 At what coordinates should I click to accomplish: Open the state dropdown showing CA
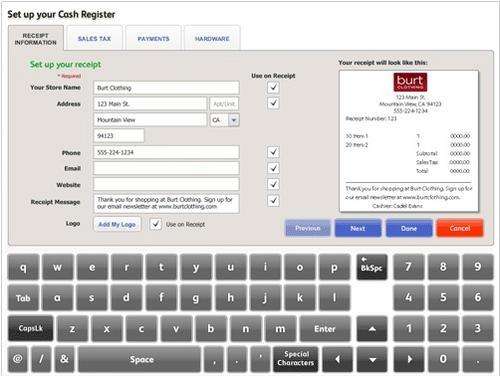click(224, 120)
